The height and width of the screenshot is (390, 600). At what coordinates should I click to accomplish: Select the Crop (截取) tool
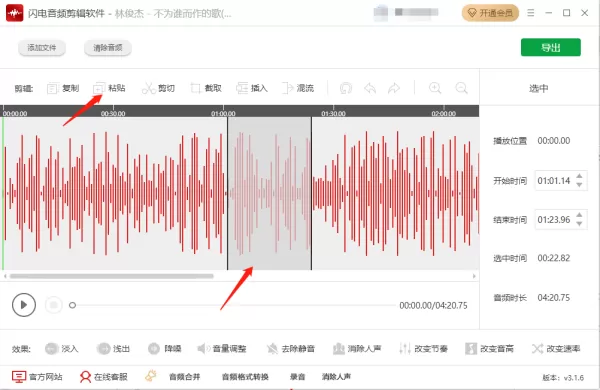coord(206,88)
